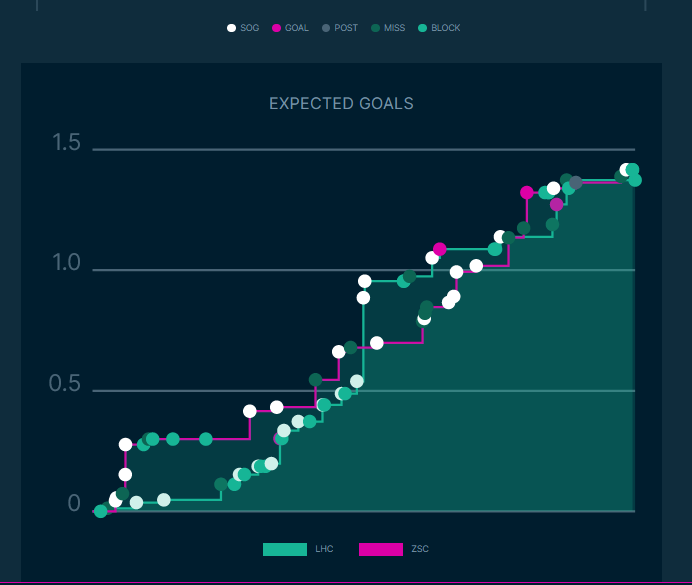Image resolution: width=692 pixels, height=585 pixels.
Task: Click the first data point at zero
Action: point(100,511)
